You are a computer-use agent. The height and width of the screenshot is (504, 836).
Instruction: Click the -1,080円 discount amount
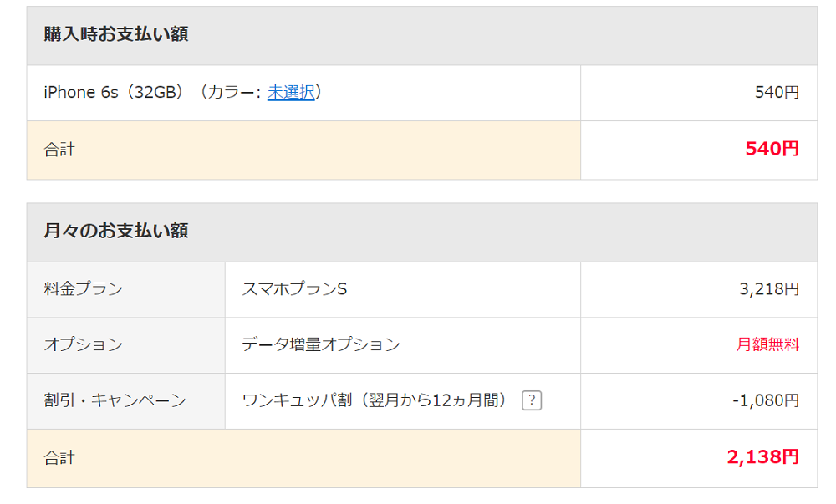(765, 400)
